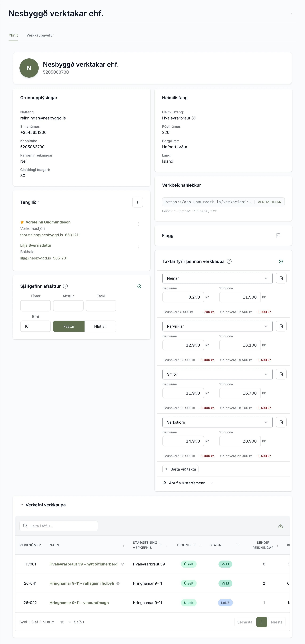Click Bæta við taxta button
The image size is (305, 644).
click(x=180, y=469)
